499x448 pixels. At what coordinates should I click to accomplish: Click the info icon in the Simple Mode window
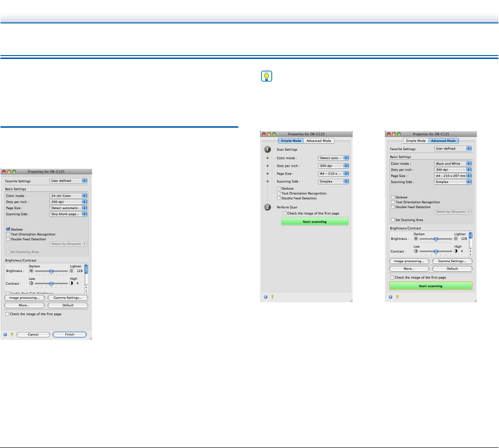coord(265,297)
